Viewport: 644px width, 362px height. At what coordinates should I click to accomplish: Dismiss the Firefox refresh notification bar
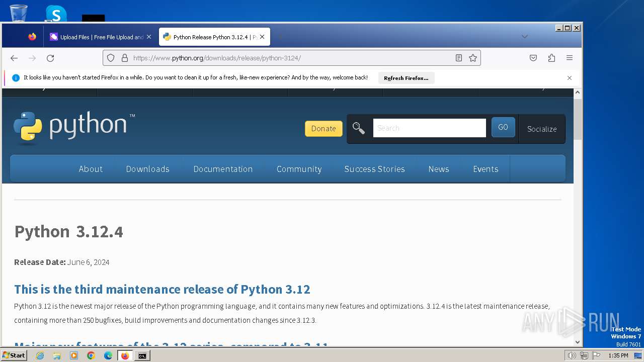pyautogui.click(x=570, y=78)
